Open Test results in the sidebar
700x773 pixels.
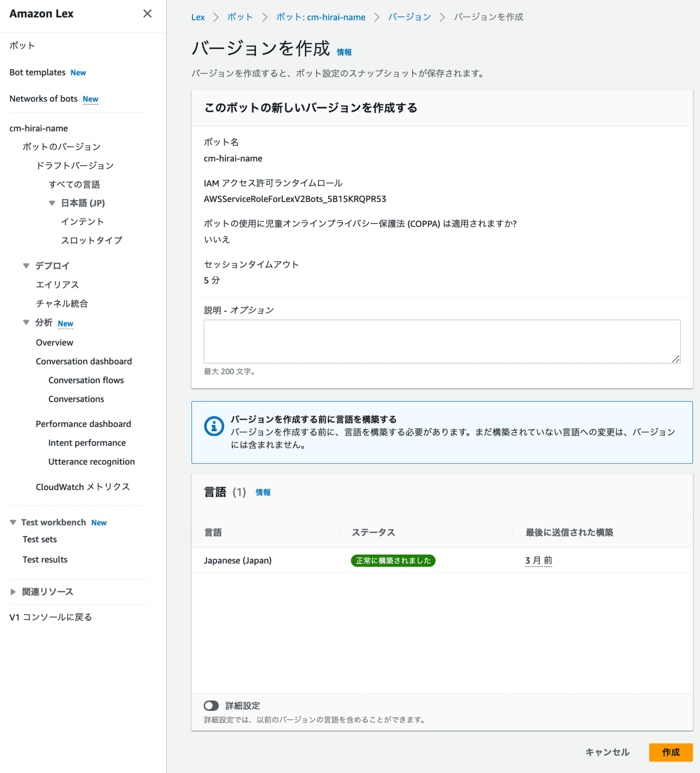point(45,559)
